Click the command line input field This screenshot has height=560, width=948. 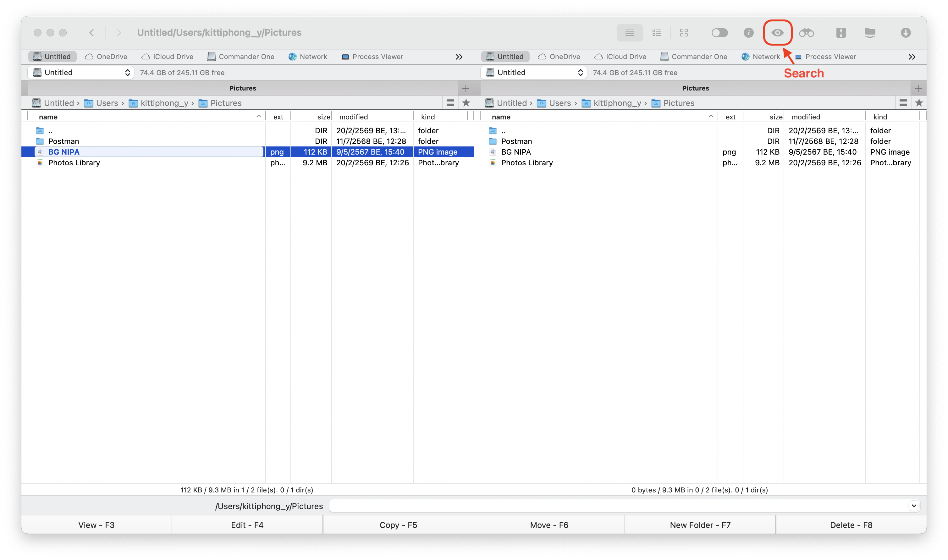(x=618, y=506)
